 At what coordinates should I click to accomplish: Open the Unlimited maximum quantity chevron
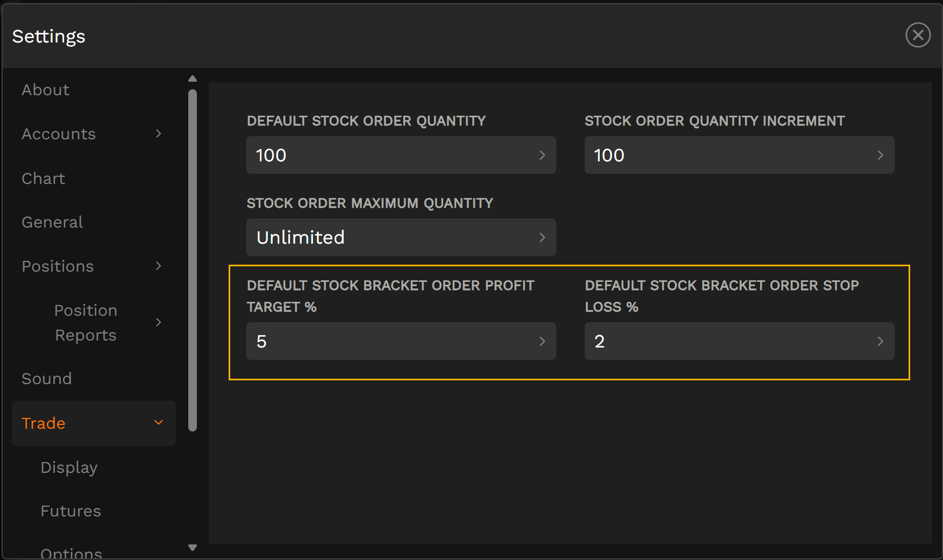[x=542, y=237]
